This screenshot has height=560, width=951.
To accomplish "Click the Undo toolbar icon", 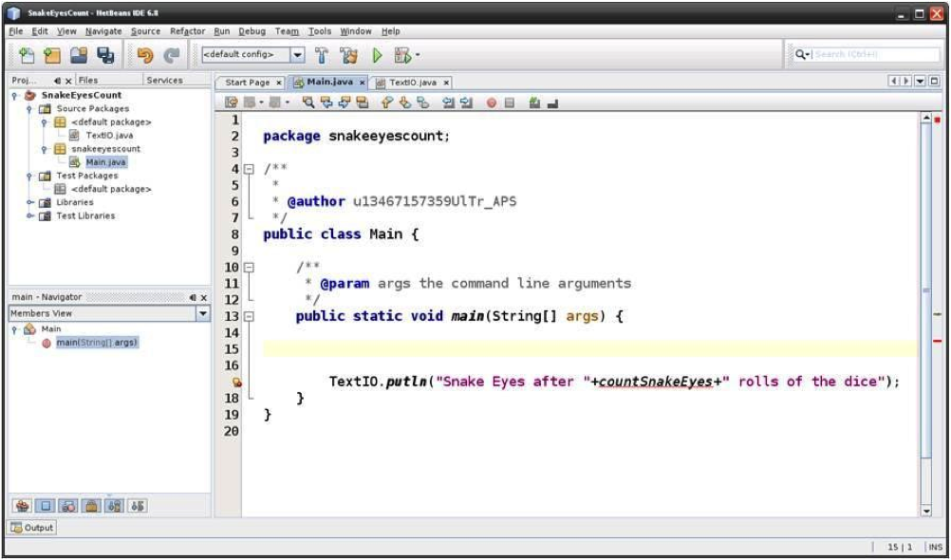I will 145,55.
